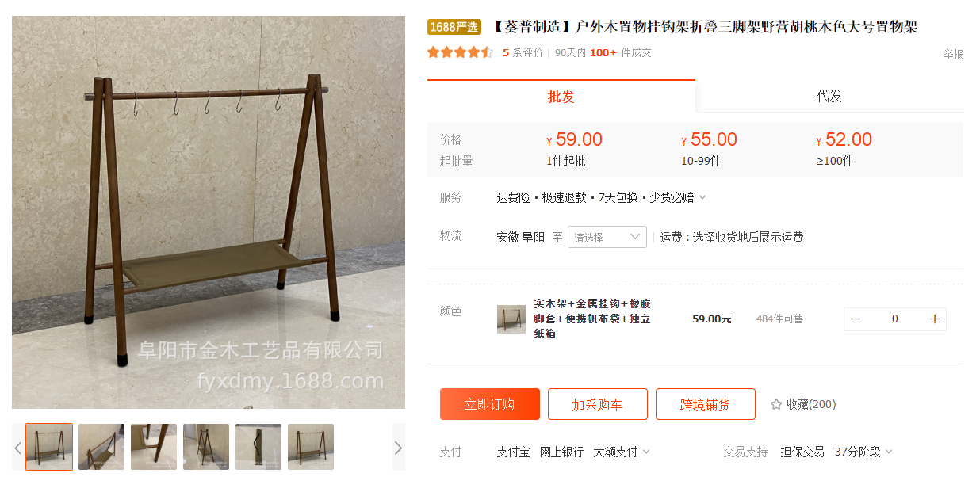The image size is (980, 496).
Task: Select the second product thumbnail image
Action: (101, 447)
